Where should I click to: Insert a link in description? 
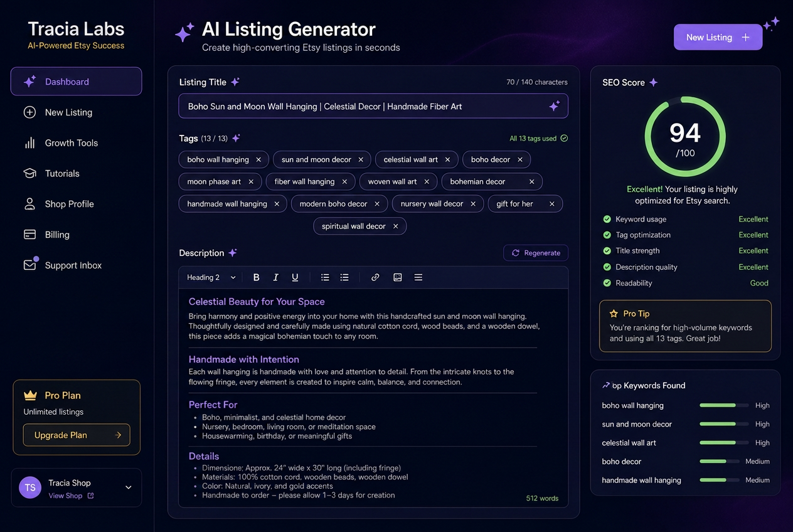375,277
